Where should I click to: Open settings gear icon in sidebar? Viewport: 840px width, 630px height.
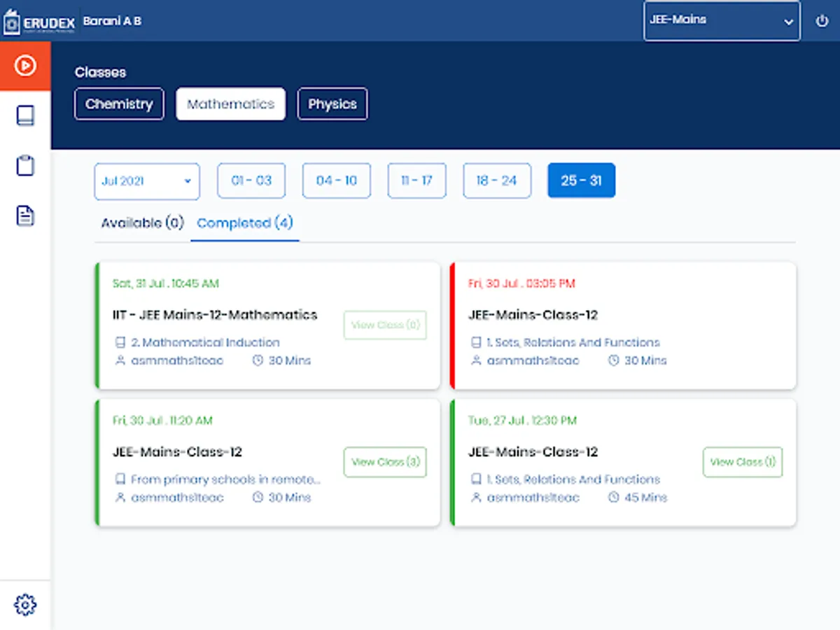pos(25,605)
